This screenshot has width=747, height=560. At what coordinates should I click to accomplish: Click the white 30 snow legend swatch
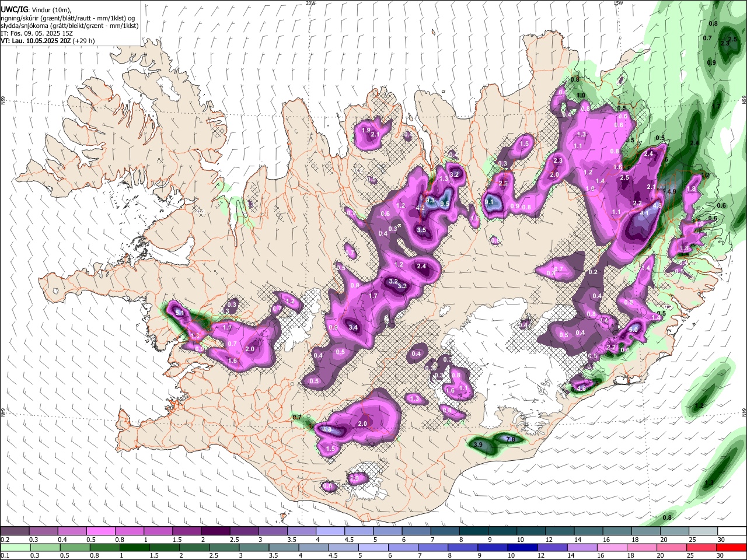pos(731,531)
